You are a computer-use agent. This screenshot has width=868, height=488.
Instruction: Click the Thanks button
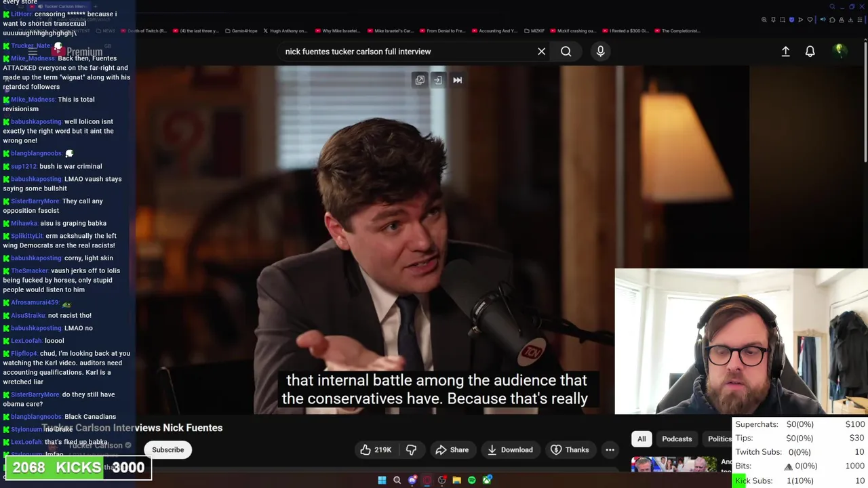coord(570,449)
